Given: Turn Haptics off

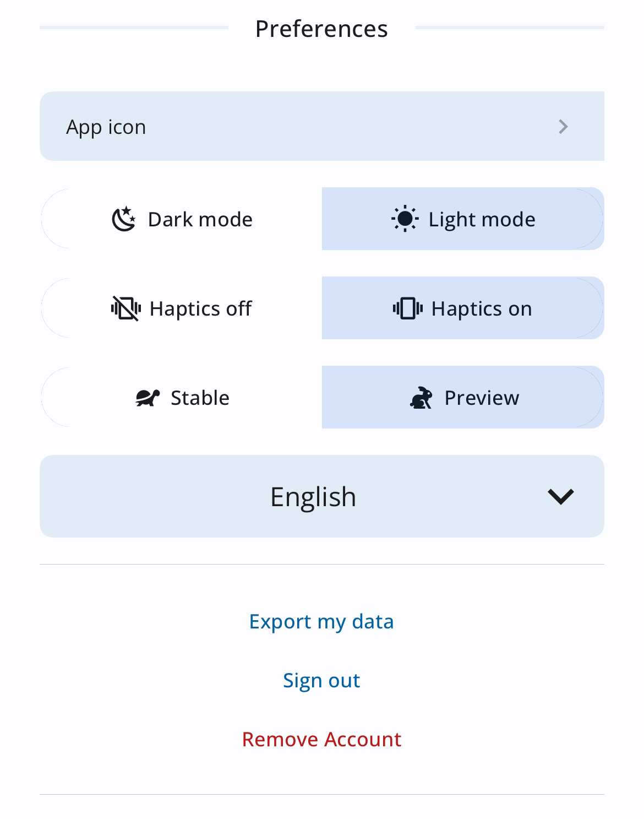Looking at the screenshot, I should [x=181, y=308].
